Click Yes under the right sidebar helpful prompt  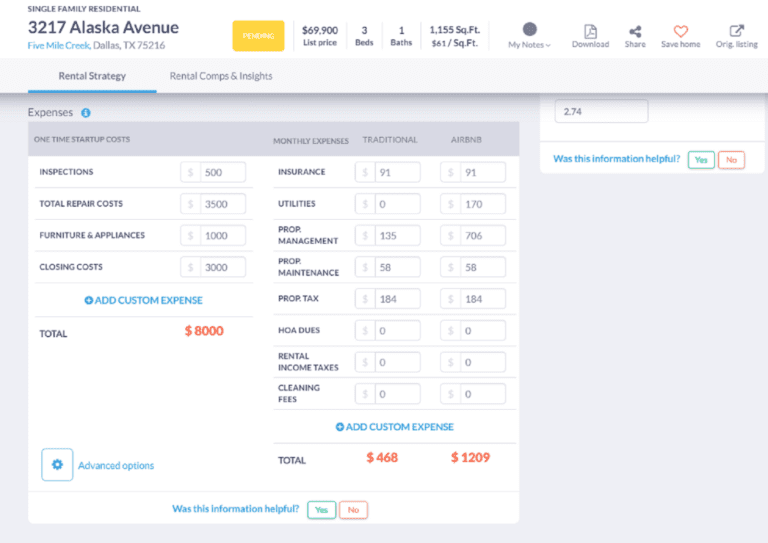tap(701, 160)
